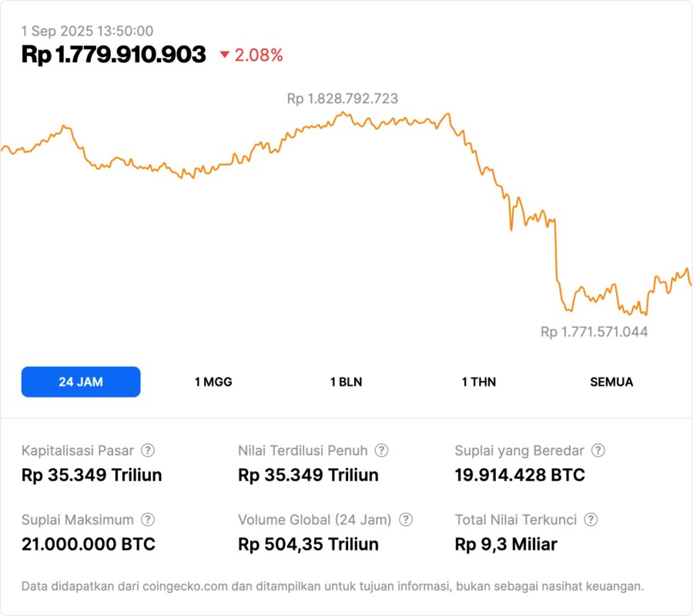Open the Nilai Terdilusi Penuh info icon
The height and width of the screenshot is (616, 693).
pyautogui.click(x=381, y=450)
